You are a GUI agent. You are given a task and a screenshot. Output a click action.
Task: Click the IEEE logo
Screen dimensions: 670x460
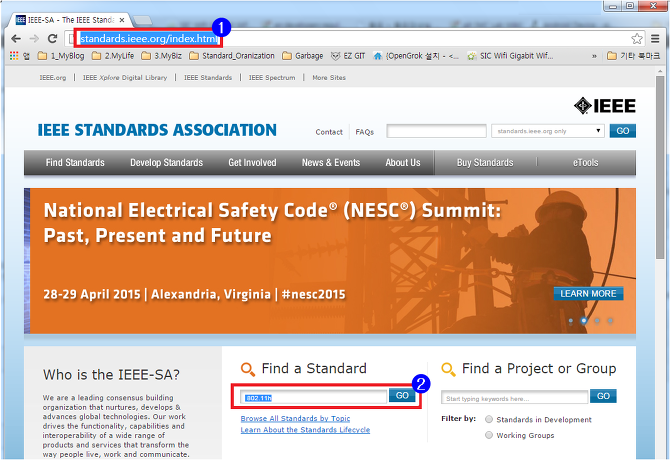(605, 106)
